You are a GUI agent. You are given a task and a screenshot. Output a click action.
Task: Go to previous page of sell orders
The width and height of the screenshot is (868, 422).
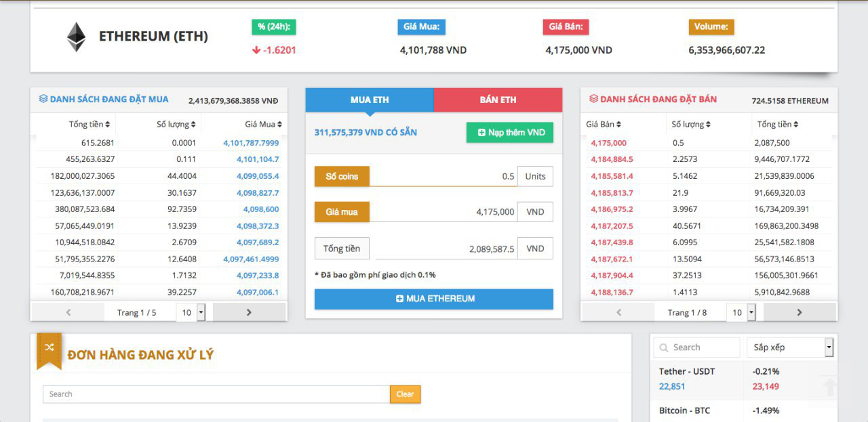618,312
